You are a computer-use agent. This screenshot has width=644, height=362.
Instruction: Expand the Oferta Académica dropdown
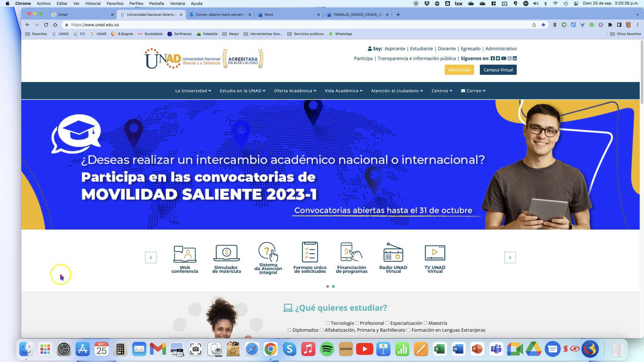[295, 91]
